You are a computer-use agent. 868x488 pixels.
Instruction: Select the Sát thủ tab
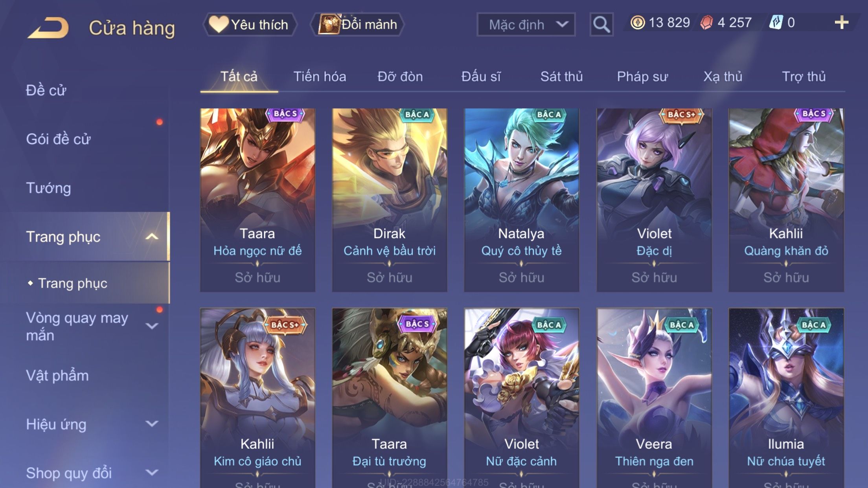[561, 77]
